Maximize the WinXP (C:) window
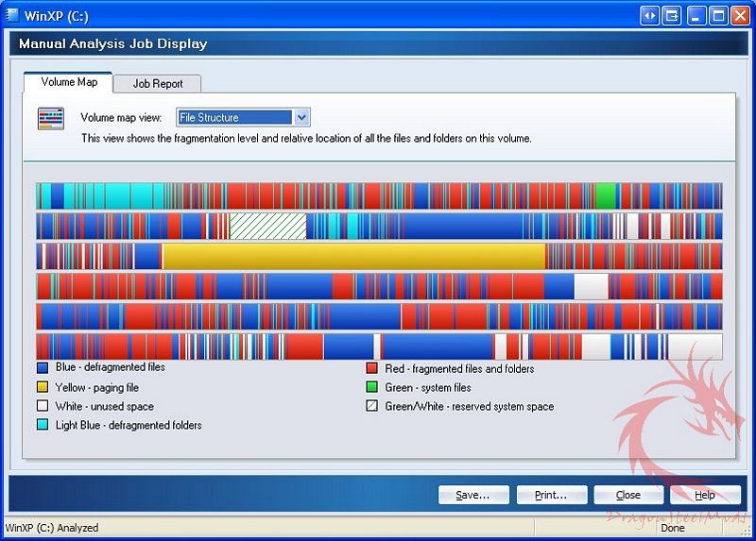The height and width of the screenshot is (541, 756). (718, 16)
